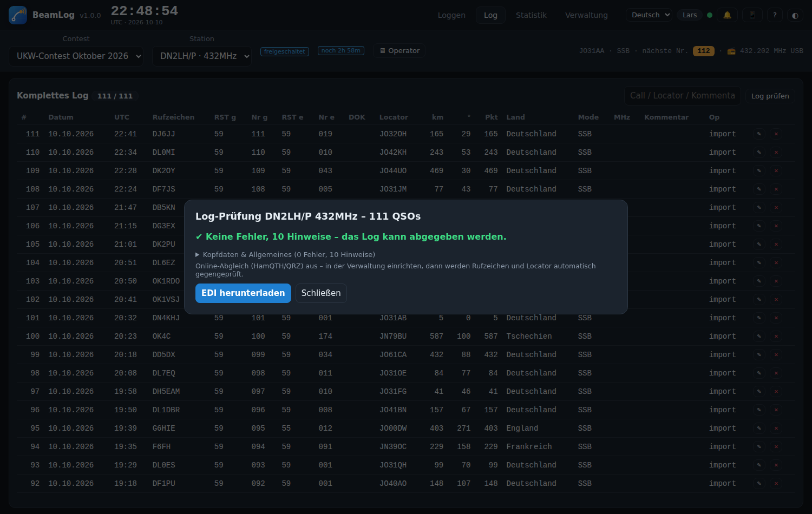Click the Lars user badge
The width and height of the screenshot is (812, 514).
690,15
